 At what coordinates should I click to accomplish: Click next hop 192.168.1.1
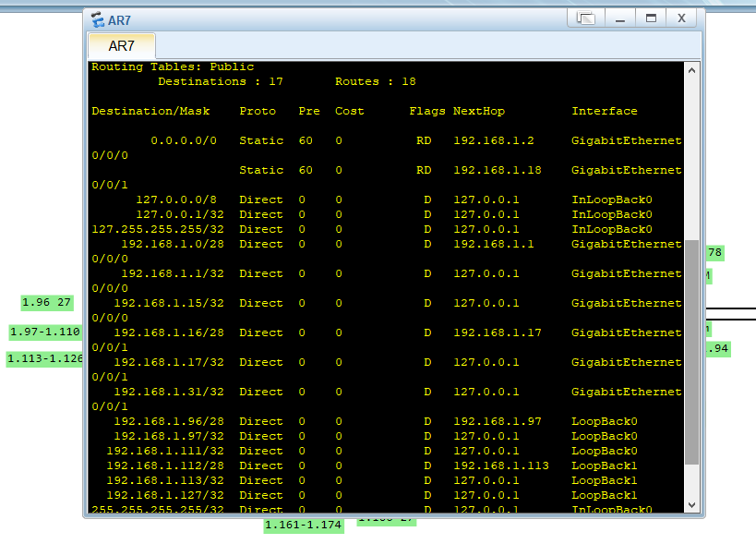point(494,244)
